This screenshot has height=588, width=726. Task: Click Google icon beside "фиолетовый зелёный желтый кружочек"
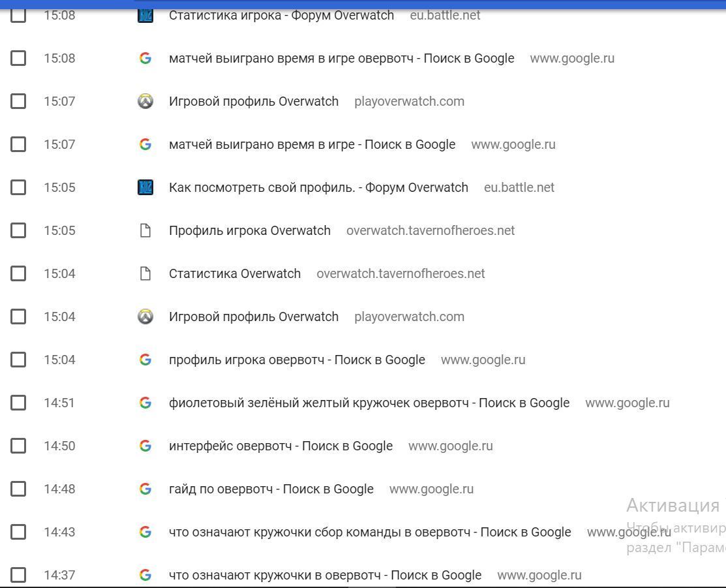145,403
